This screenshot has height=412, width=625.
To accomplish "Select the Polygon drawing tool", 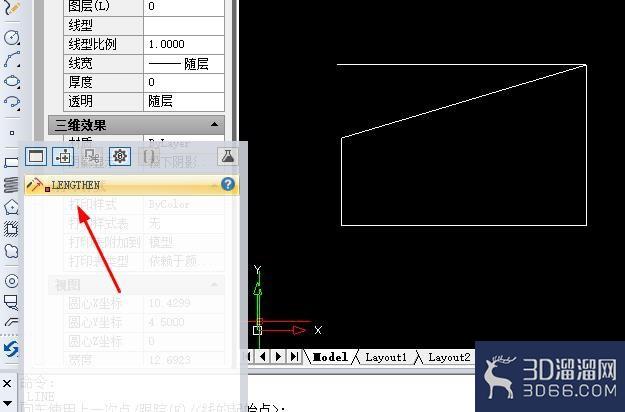I will tap(11, 207).
